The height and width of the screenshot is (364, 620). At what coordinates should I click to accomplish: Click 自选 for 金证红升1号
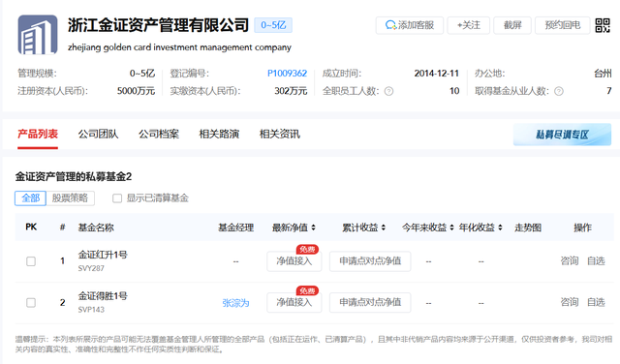click(x=596, y=260)
